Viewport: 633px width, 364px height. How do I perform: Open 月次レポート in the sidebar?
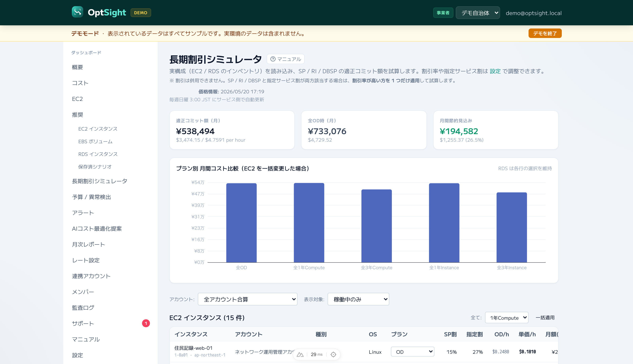pos(88,245)
